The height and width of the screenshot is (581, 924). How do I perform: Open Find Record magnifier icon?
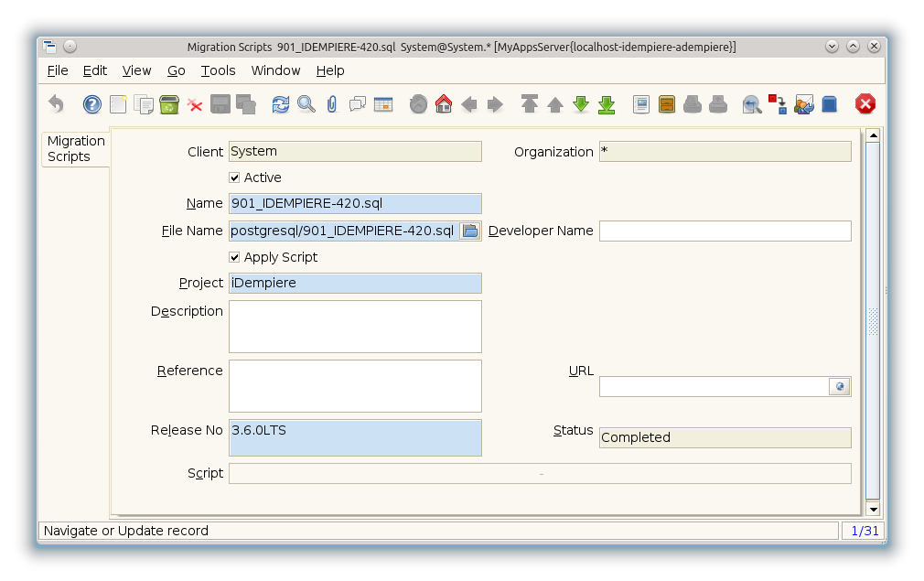pos(306,104)
